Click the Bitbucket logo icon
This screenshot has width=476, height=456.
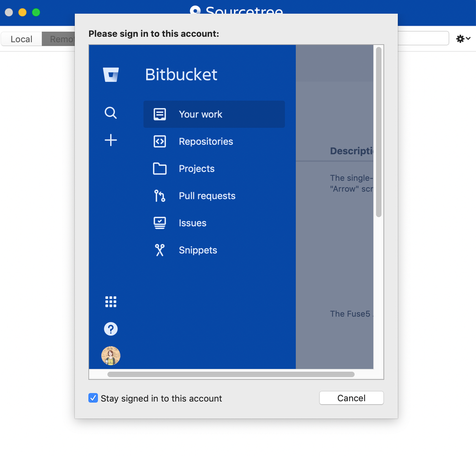[x=111, y=75]
